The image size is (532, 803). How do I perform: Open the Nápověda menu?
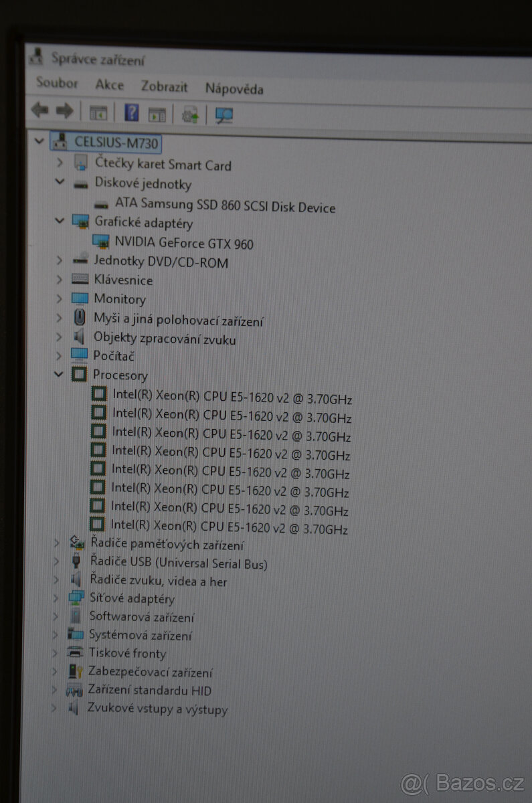pos(234,88)
